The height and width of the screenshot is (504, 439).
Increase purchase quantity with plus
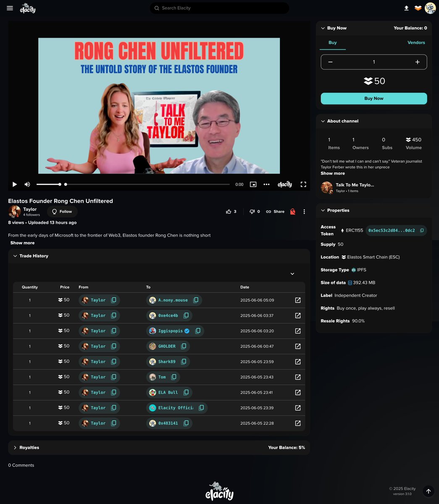pyautogui.click(x=417, y=62)
